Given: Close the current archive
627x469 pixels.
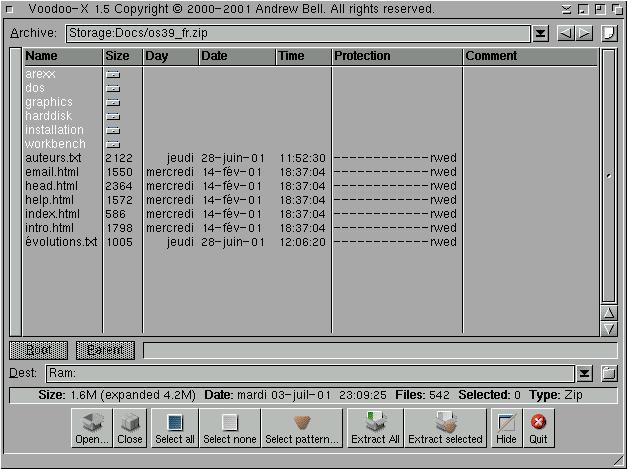Looking at the screenshot, I should point(130,427).
